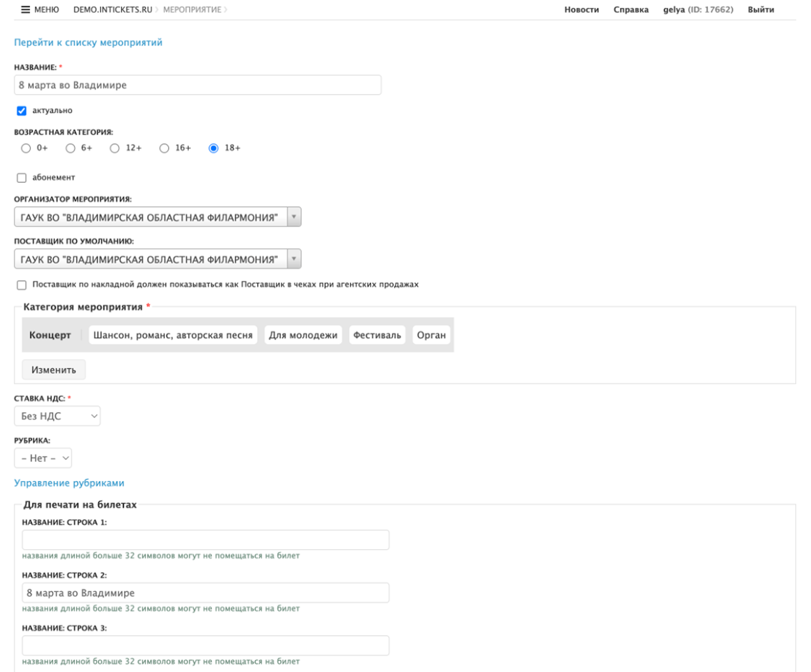Open the hamburger МЕНЮ icon
This screenshot has height=672, width=811.
coord(26,10)
